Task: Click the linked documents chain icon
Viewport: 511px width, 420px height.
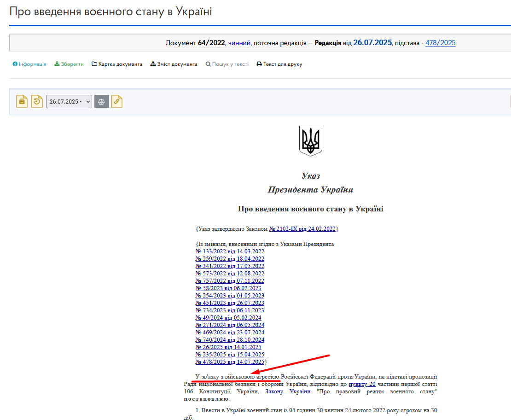Action: 117,101
